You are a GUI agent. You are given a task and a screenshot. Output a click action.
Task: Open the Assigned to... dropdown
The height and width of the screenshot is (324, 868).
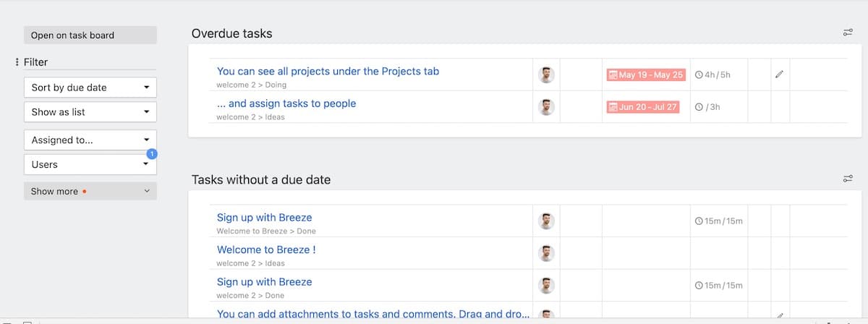point(90,140)
